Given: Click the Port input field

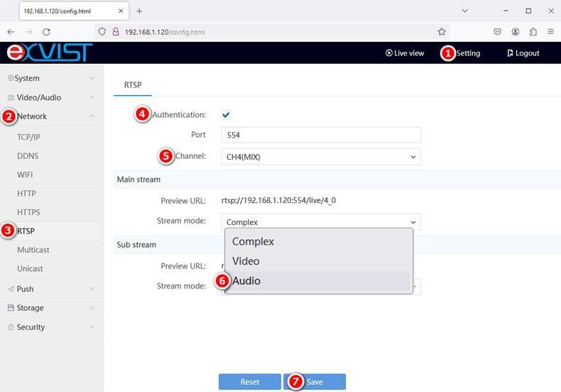Looking at the screenshot, I should [320, 135].
